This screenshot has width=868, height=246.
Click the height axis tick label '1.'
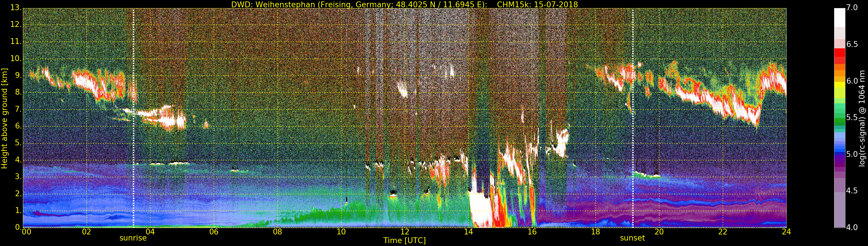point(18,210)
